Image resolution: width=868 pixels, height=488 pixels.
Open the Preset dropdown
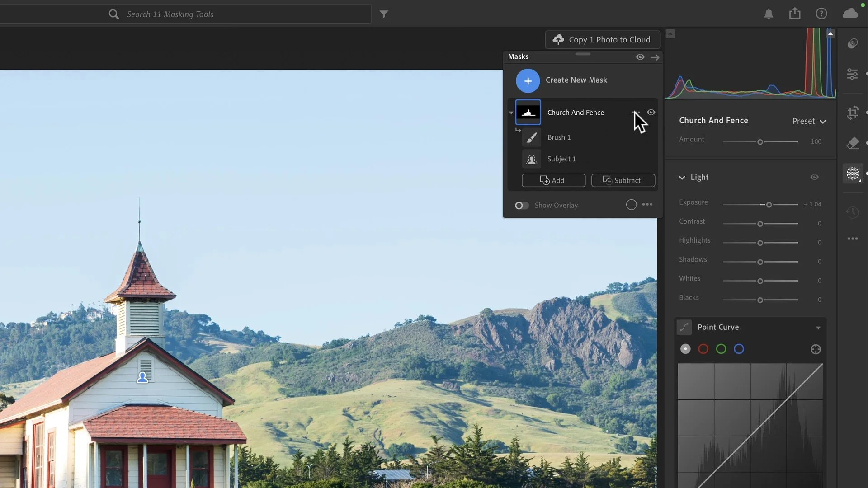click(809, 121)
